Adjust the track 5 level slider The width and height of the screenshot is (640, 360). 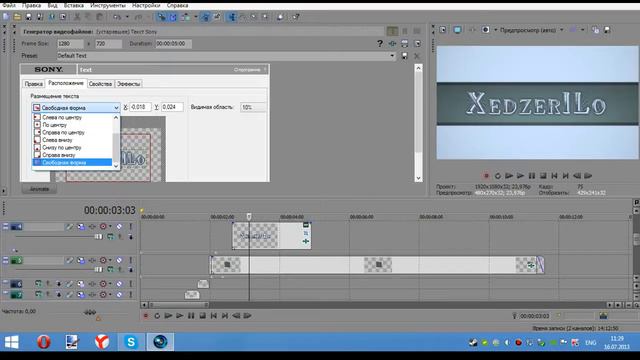tap(98, 269)
